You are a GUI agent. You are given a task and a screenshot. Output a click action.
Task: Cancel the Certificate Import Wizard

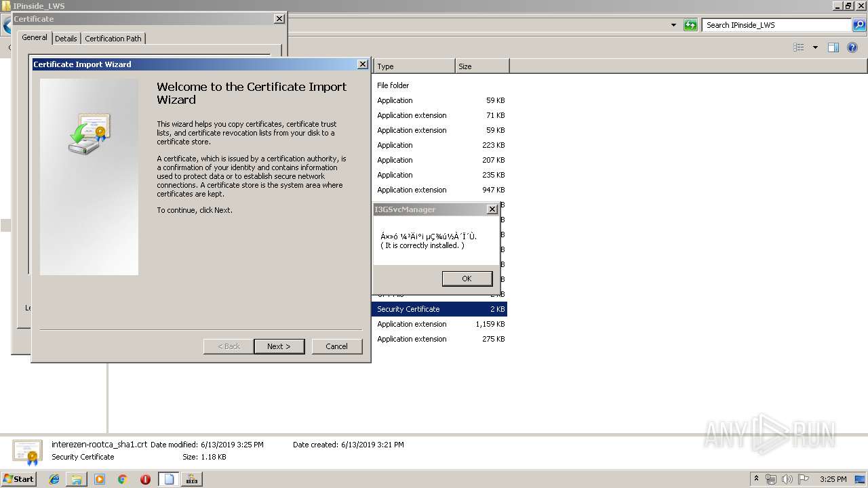336,346
